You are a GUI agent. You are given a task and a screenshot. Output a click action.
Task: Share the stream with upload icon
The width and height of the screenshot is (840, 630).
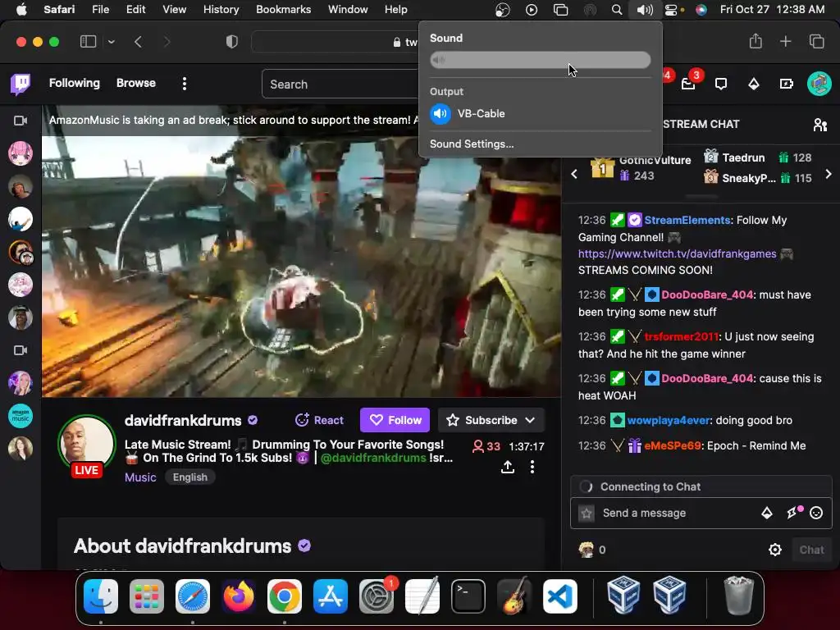[x=507, y=467]
